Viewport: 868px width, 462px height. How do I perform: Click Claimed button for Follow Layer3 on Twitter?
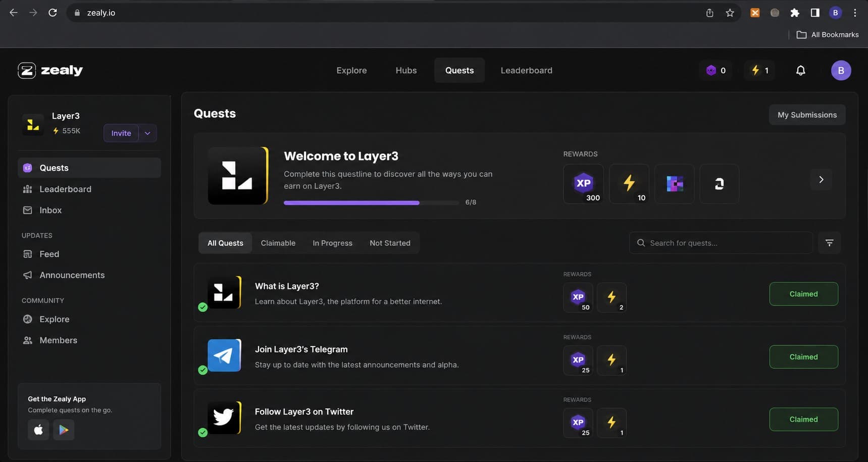click(803, 420)
